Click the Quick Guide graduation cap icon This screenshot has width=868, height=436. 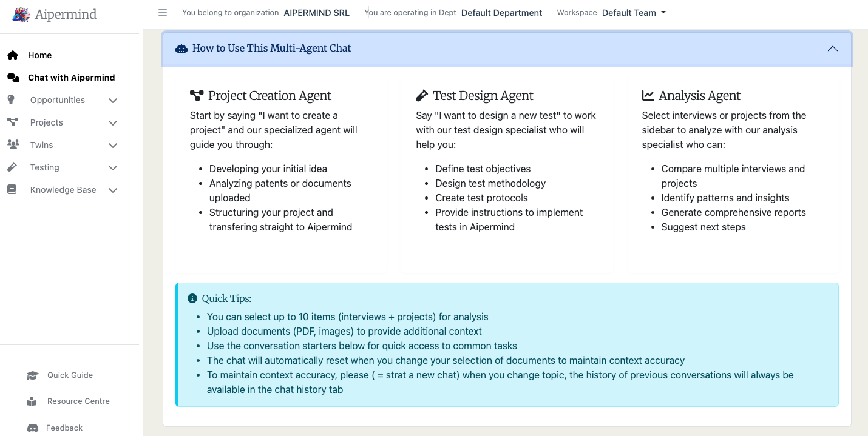(32, 375)
